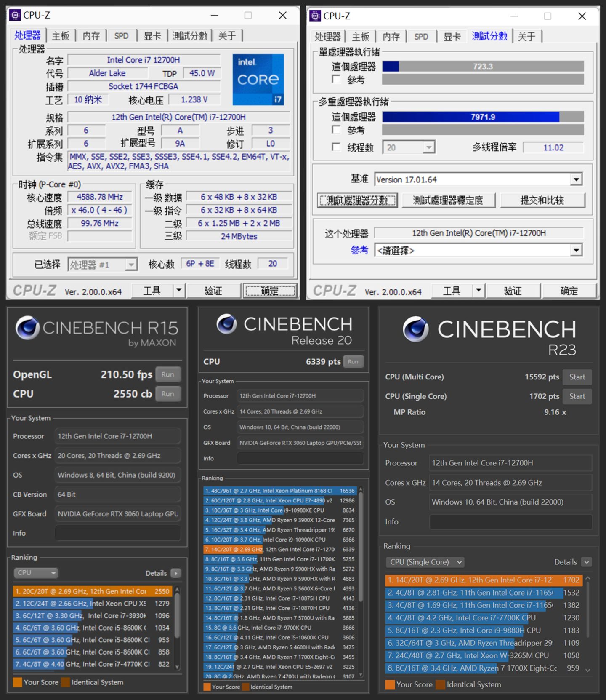Click the Cinebench R15 sphere logo
Screen dimensions: 606x700
tap(27, 328)
